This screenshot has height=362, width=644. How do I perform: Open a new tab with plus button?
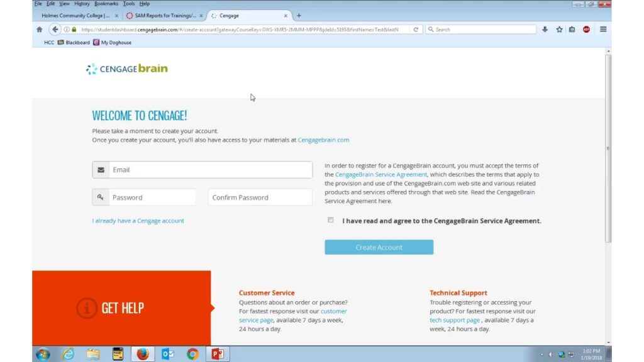[299, 16]
